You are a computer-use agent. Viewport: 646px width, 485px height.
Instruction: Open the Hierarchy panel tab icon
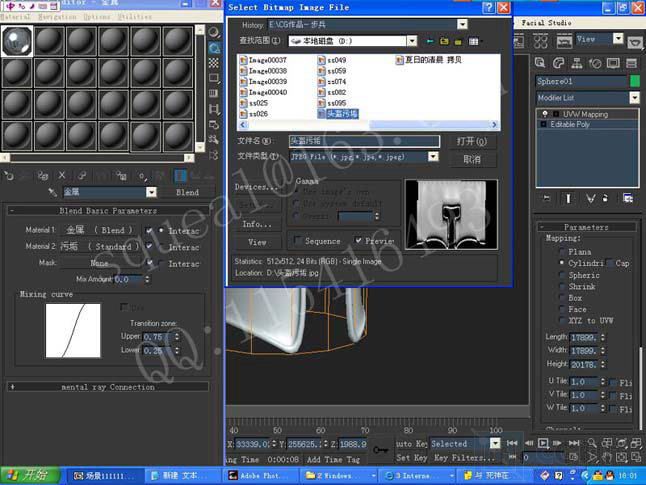pos(577,63)
